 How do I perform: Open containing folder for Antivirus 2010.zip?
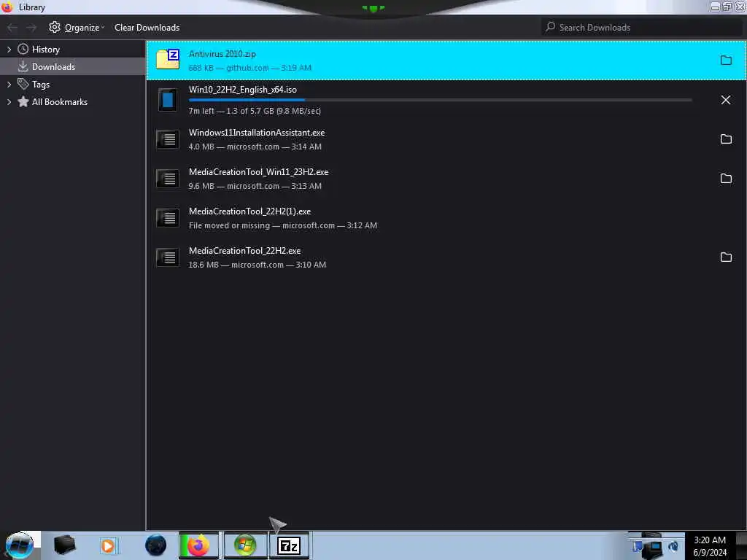point(726,60)
